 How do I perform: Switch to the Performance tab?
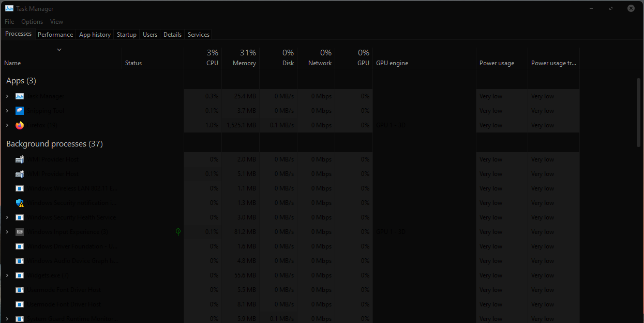(x=55, y=34)
